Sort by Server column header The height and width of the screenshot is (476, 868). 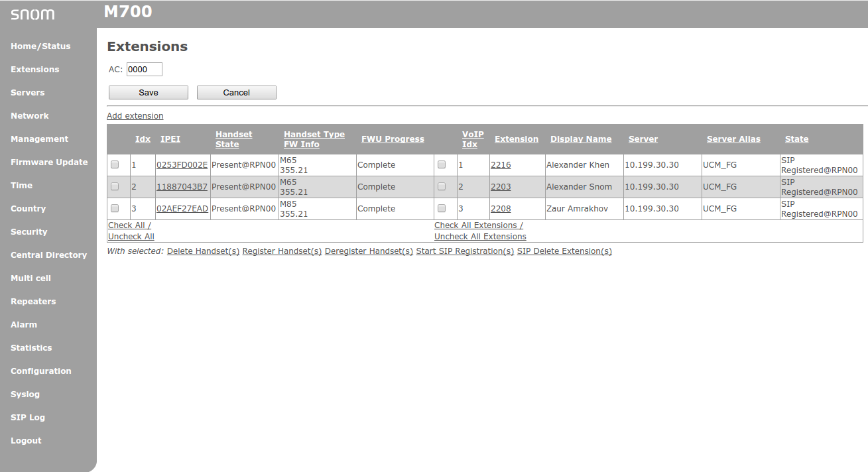coord(643,139)
